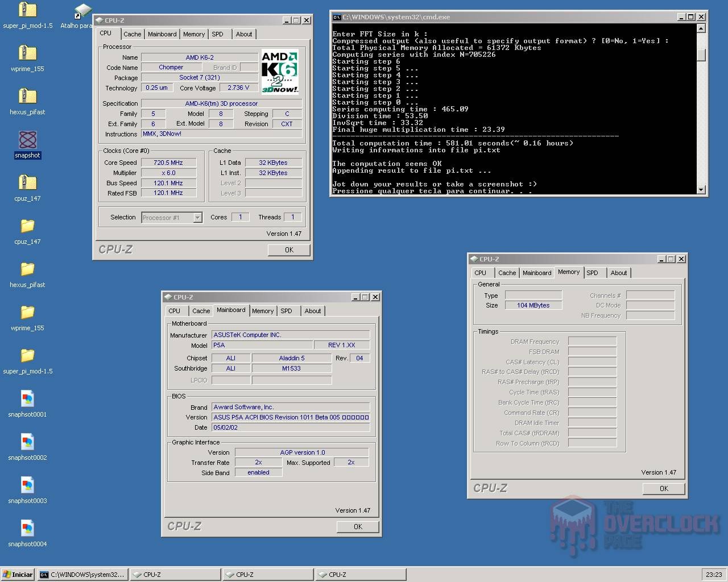Open the About tab in the CPU-Z CPU window
The width and height of the screenshot is (728, 582).
tap(244, 34)
